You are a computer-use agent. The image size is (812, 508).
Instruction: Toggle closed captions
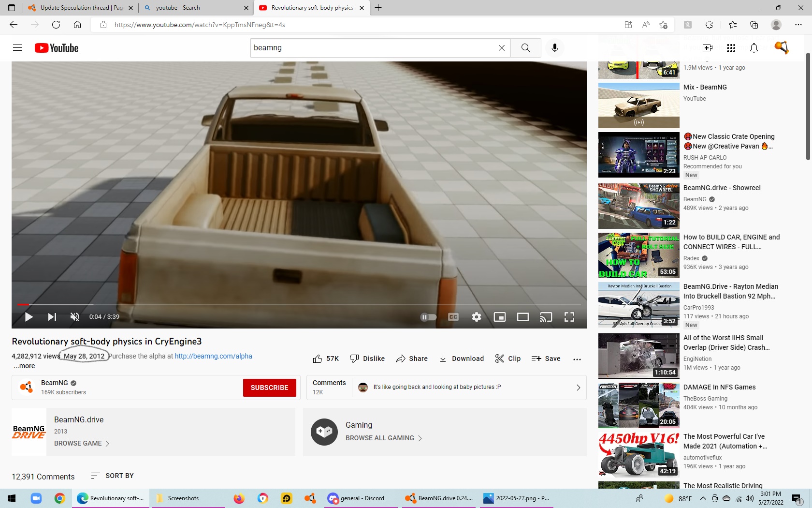pyautogui.click(x=453, y=317)
